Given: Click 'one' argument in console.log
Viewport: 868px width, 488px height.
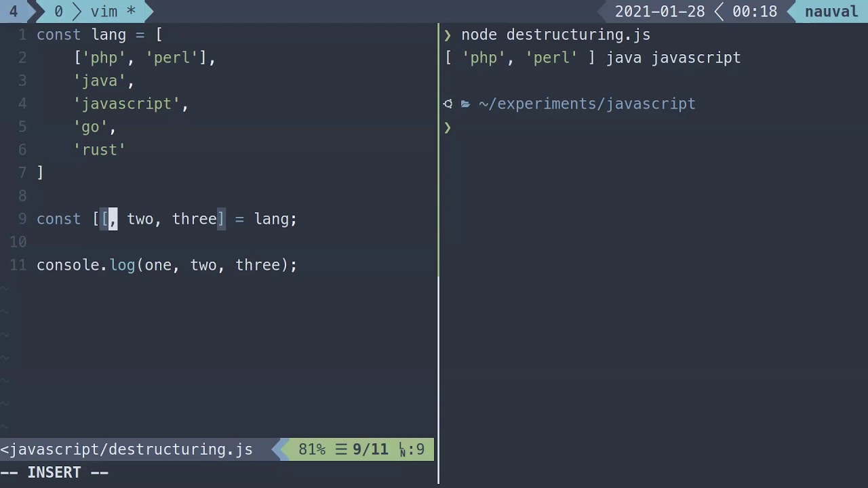Looking at the screenshot, I should point(159,265).
